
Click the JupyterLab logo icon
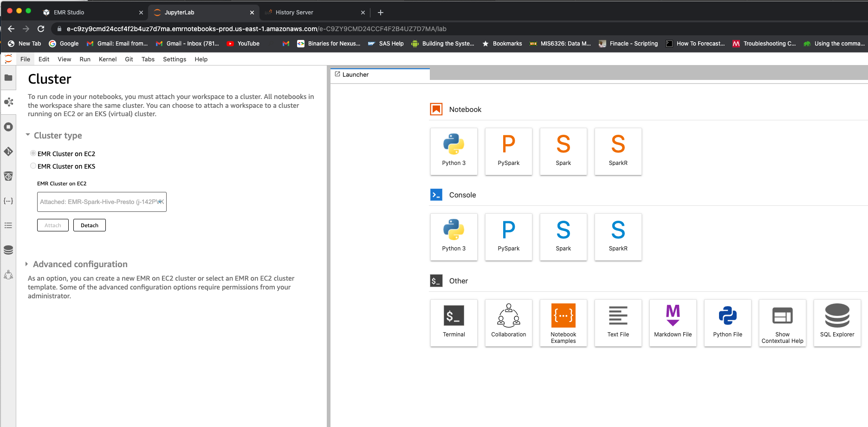point(8,59)
